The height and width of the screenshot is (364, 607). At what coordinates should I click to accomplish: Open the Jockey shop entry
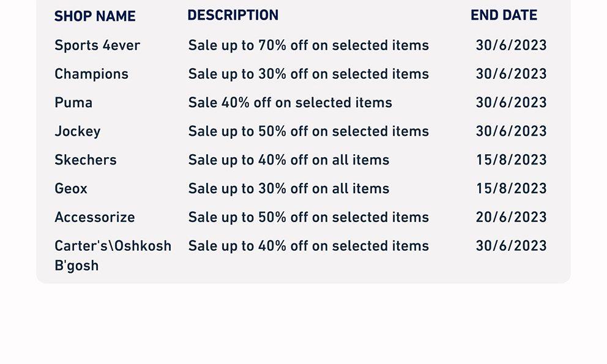click(78, 132)
